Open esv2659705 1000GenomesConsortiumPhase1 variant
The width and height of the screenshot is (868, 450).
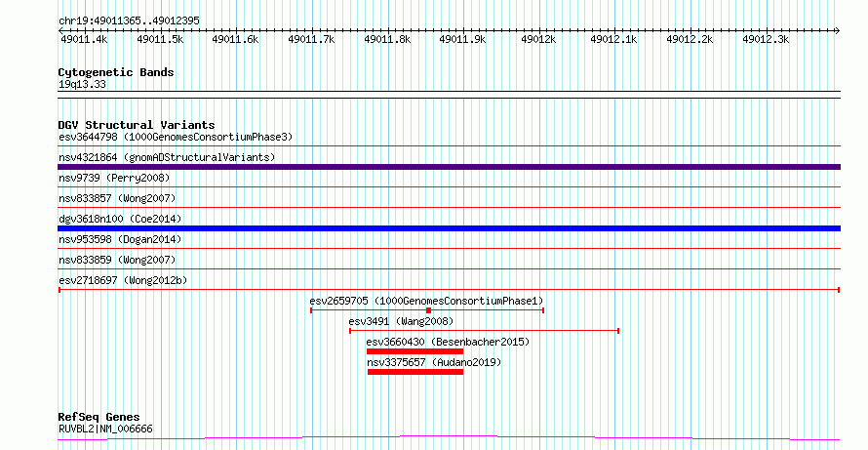[x=426, y=301]
